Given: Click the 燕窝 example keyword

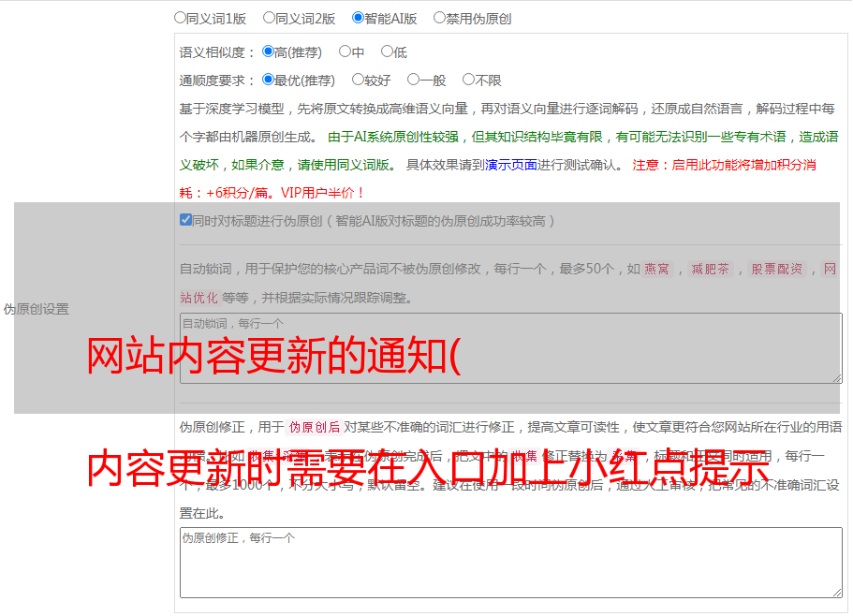Looking at the screenshot, I should [656, 269].
